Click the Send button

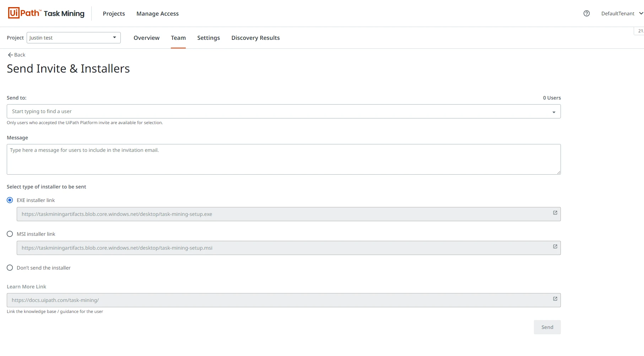tap(547, 327)
